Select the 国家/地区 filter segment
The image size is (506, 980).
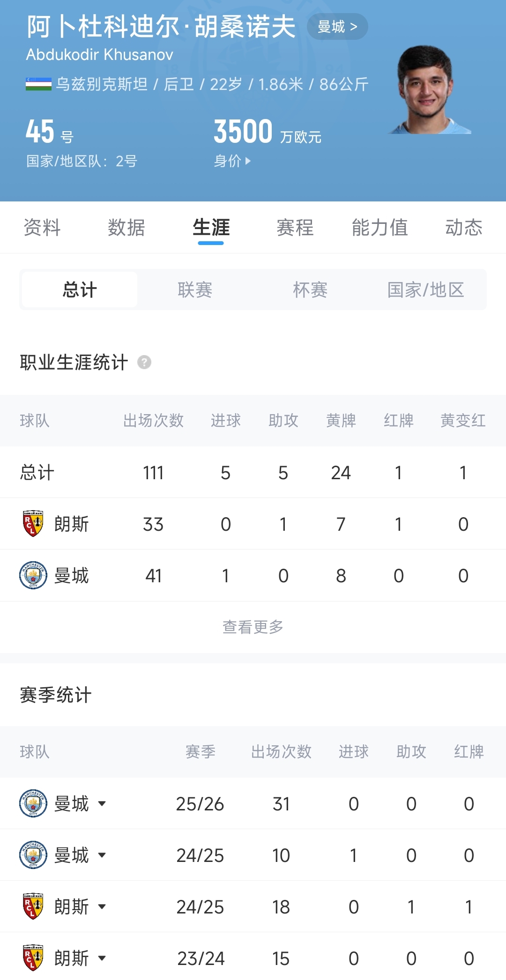pos(425,290)
